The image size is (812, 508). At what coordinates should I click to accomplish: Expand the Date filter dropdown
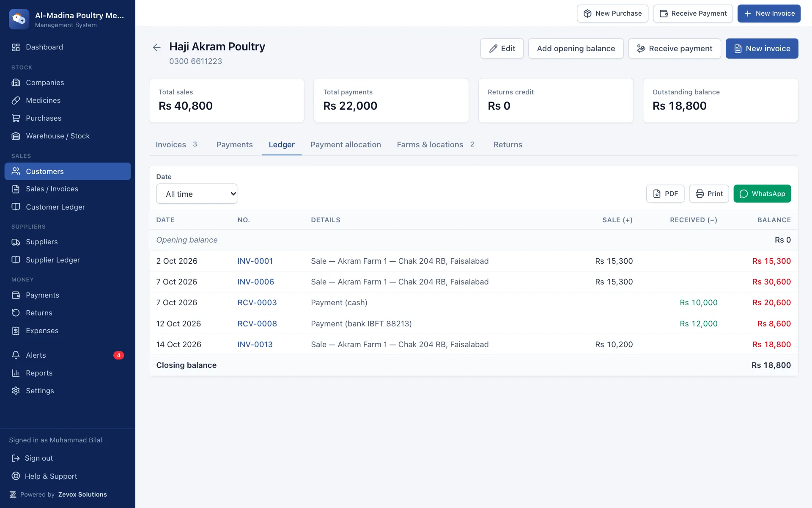197,194
